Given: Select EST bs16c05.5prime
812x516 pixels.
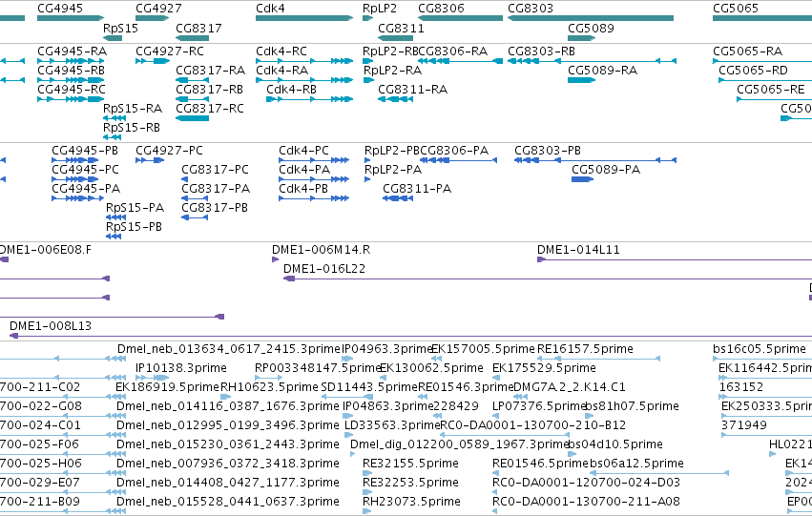Looking at the screenshot, I should point(762,359).
